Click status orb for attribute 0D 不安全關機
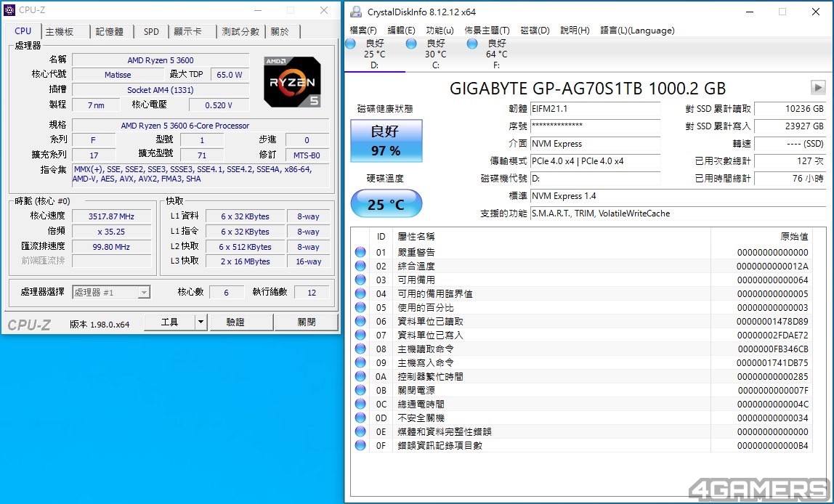Image resolution: width=834 pixels, height=504 pixels. (360, 418)
